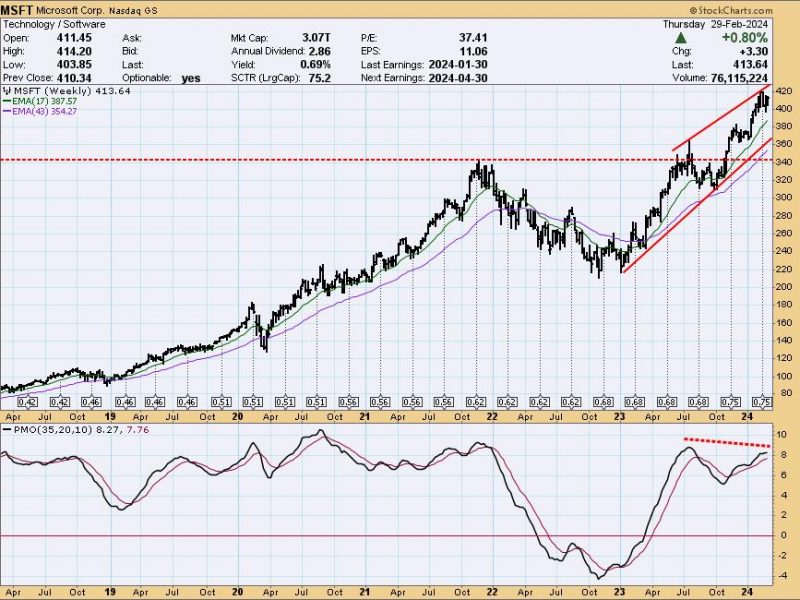Open the StockCharts.com copyright label

point(731,10)
